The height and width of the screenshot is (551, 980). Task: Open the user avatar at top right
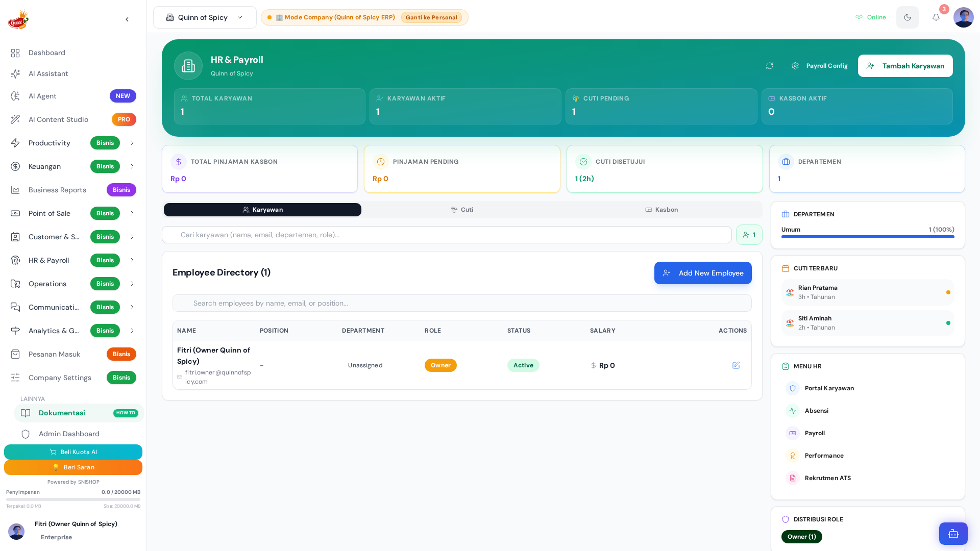964,17
